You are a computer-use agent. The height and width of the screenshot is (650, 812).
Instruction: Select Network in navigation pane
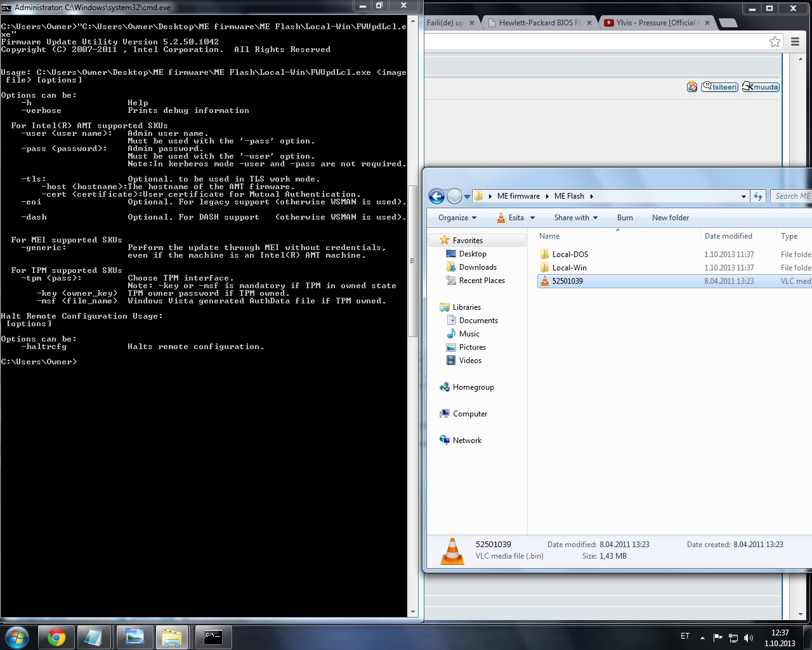point(467,441)
